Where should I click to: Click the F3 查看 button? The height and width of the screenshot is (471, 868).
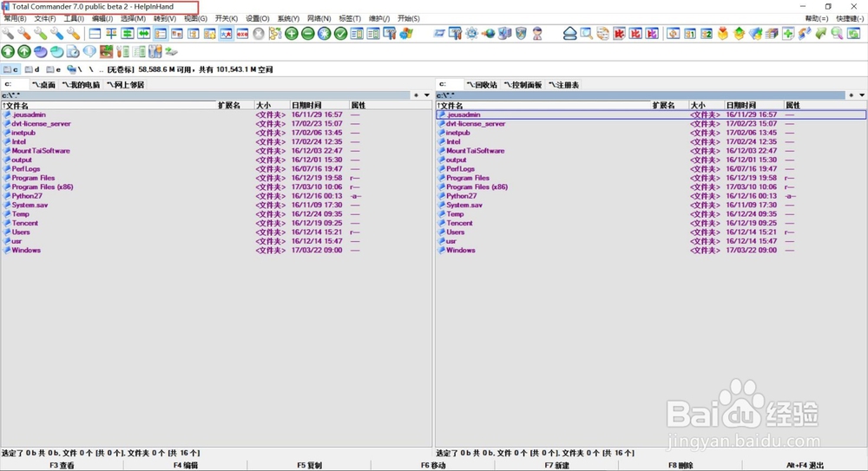[x=62, y=466]
